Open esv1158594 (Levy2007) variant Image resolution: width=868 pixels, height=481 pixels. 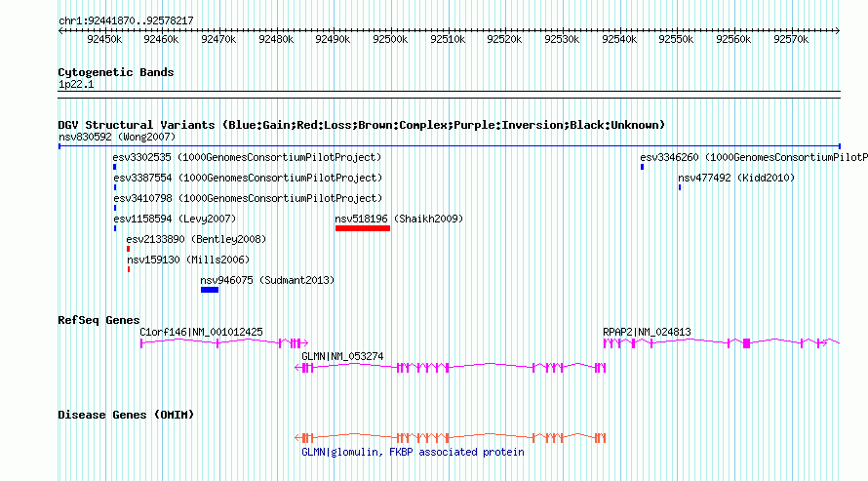175,219
